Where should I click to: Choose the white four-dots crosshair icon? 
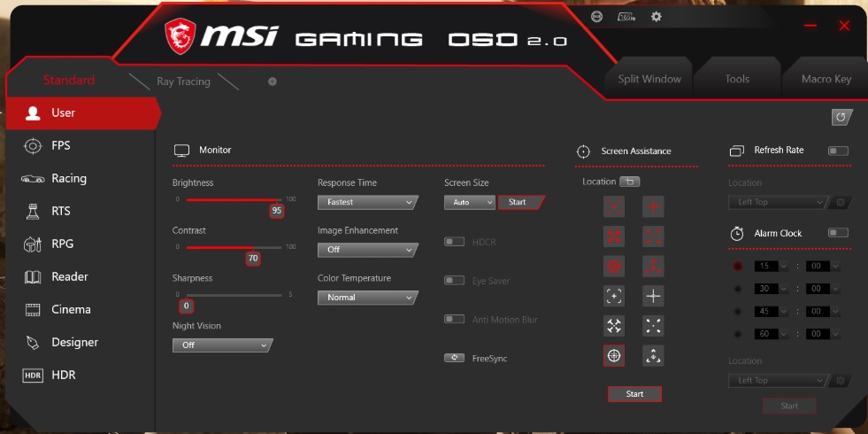click(653, 326)
